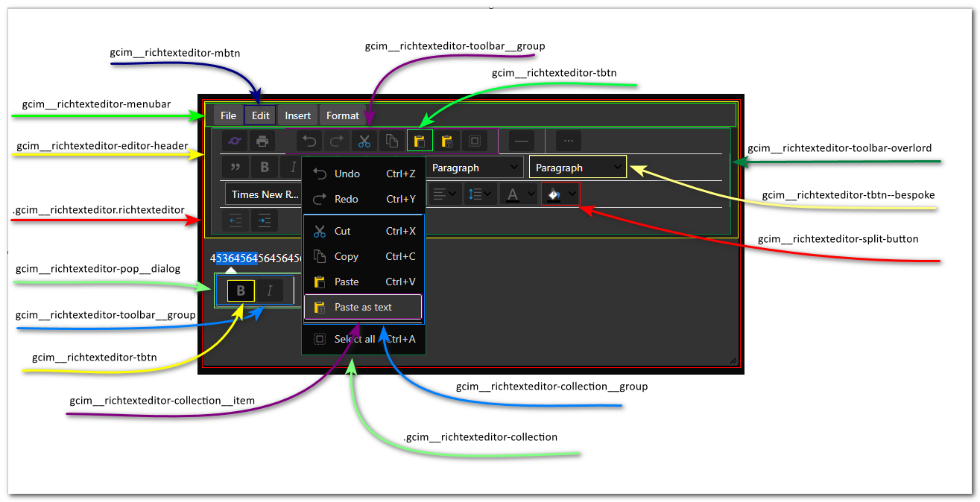Click the Undo arrow in the toolbar
Viewport: 980px width, 502px height.
pos(309,141)
